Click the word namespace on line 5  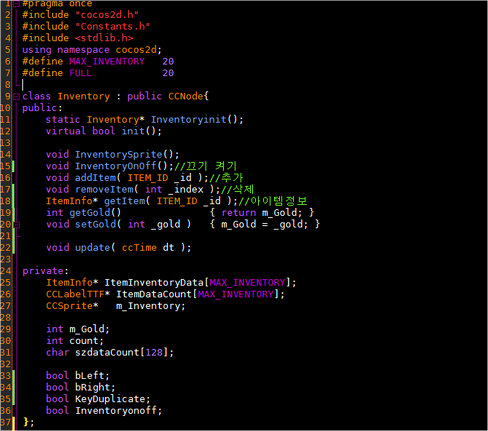tap(83, 50)
